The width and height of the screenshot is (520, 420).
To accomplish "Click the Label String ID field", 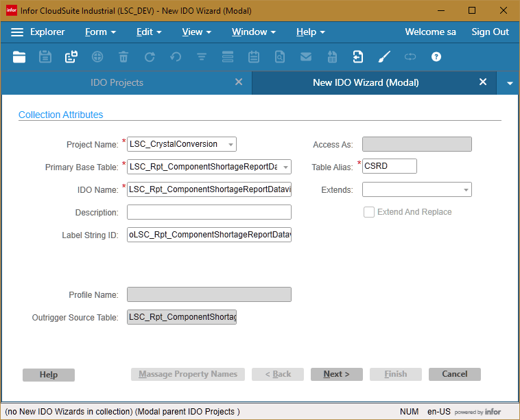I will coord(209,235).
